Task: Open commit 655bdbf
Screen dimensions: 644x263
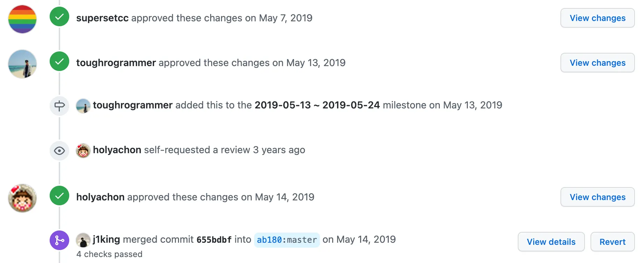Action: coord(214,240)
